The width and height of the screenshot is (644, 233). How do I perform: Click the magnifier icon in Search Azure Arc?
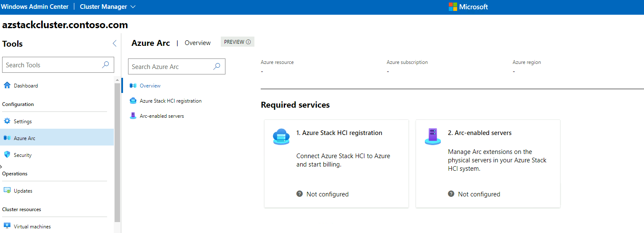coord(217,66)
